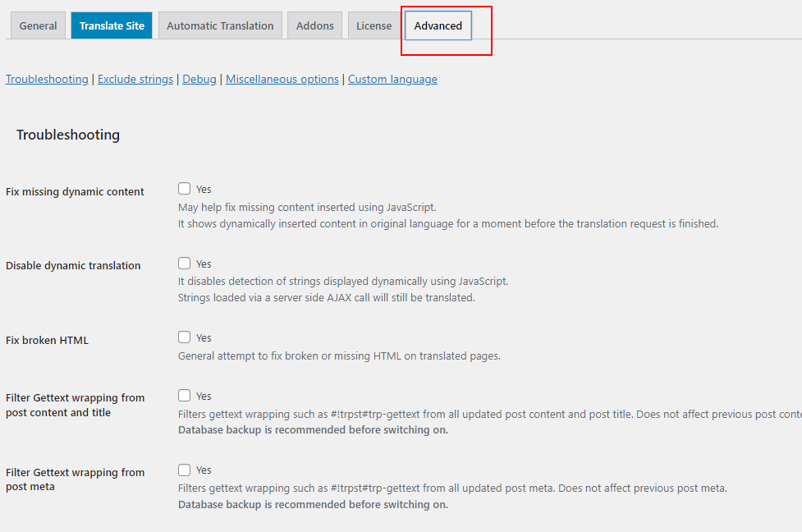This screenshot has height=532, width=802.
Task: Toggle Gettext filtering for post meta checkbox
Action: tap(185, 470)
